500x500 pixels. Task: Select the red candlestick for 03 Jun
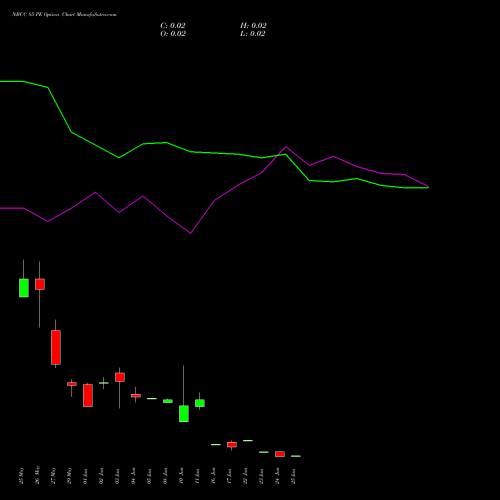click(x=120, y=377)
